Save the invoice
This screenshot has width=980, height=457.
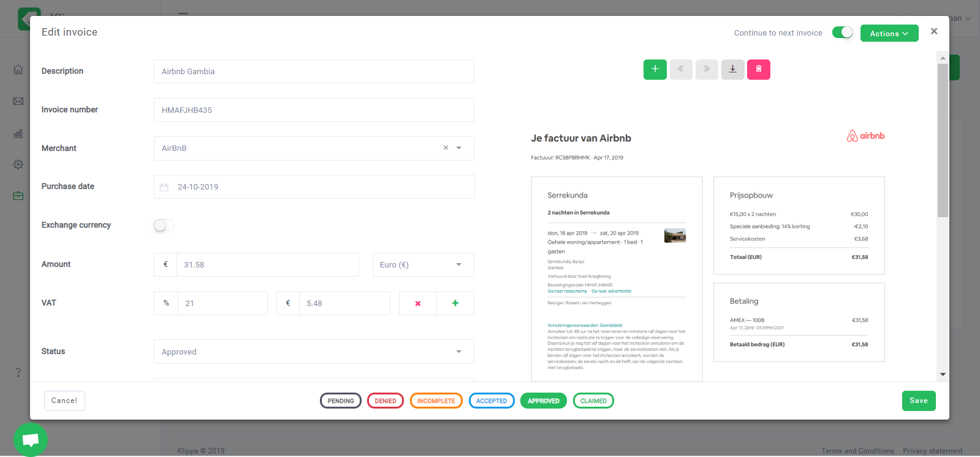coord(919,401)
